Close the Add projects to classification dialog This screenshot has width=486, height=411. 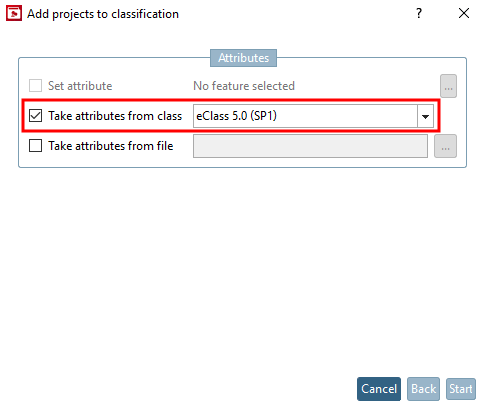(464, 13)
